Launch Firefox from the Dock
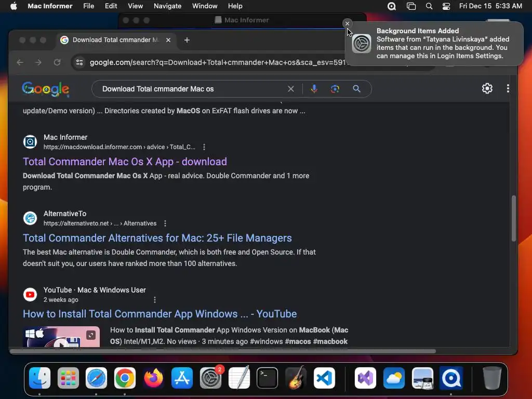Viewport: 532px width, 399px height. pyautogui.click(x=153, y=378)
